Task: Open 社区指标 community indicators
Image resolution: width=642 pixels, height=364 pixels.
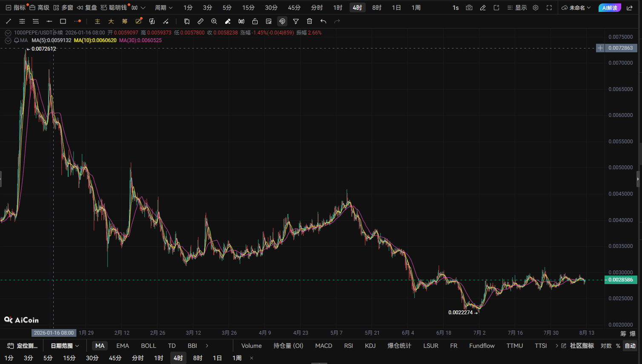Action: click(x=578, y=346)
